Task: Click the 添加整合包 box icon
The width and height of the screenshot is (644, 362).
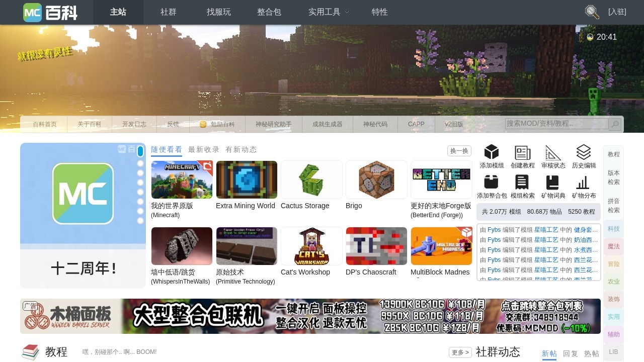Action: [x=492, y=182]
